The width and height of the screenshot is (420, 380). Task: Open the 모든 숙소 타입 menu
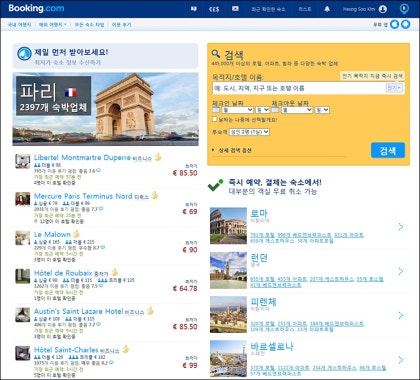point(89,25)
